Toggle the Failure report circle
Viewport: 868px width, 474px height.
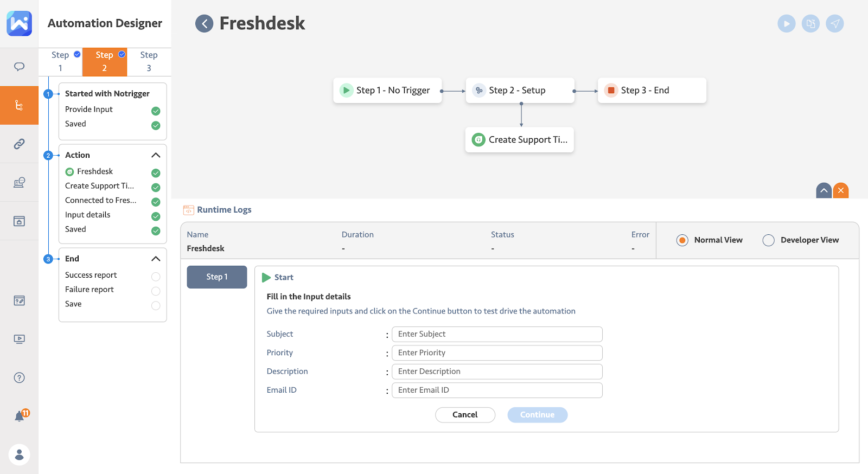click(x=156, y=291)
